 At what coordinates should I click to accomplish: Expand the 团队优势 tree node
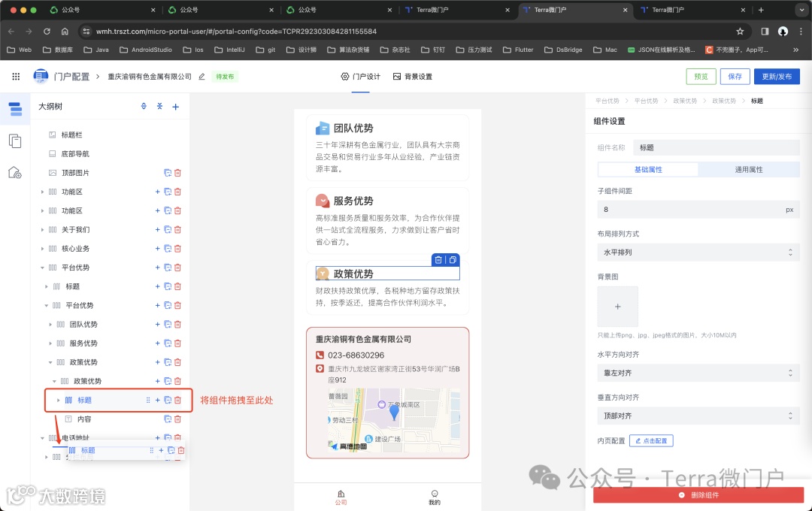50,325
